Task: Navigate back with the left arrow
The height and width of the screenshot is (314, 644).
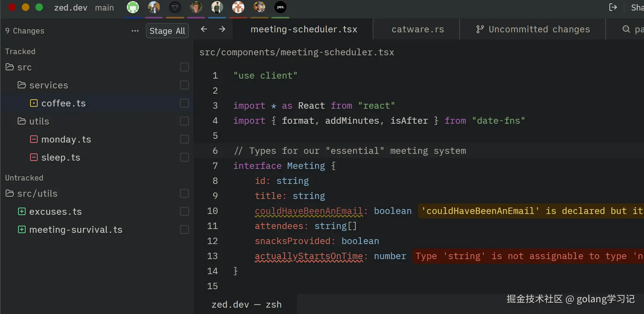Action: (x=204, y=29)
